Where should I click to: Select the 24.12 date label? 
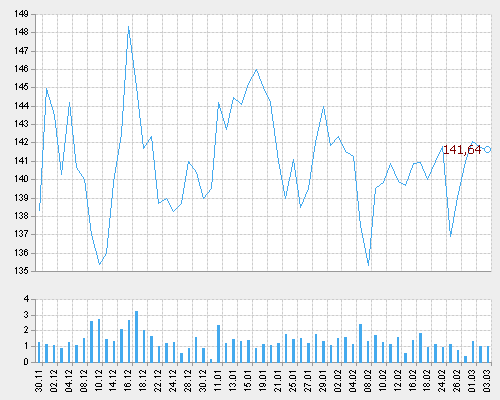[x=174, y=381]
